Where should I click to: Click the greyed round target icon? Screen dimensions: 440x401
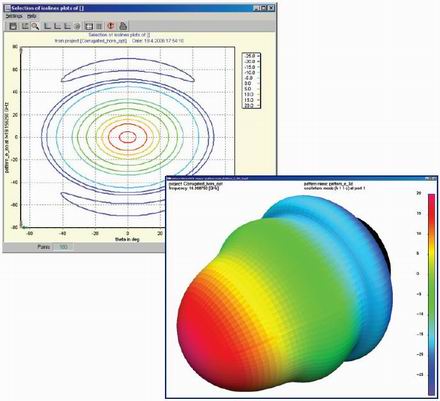77,26
